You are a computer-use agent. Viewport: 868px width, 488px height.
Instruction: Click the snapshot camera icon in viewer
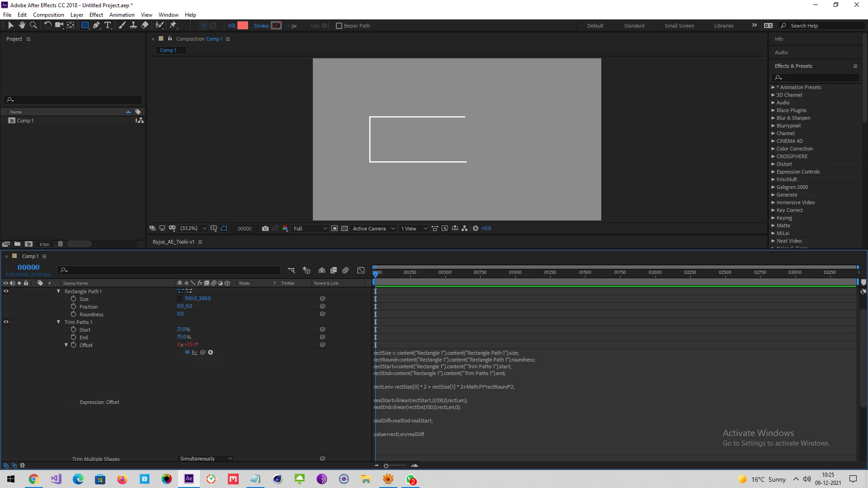click(x=265, y=229)
